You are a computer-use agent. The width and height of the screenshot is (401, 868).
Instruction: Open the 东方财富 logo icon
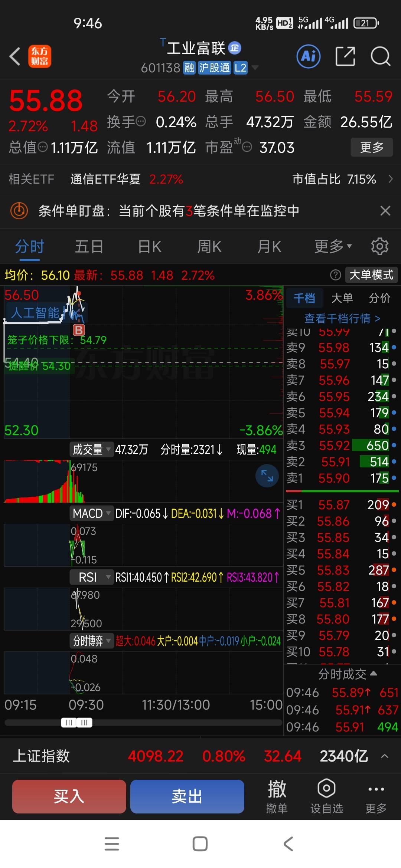40,57
